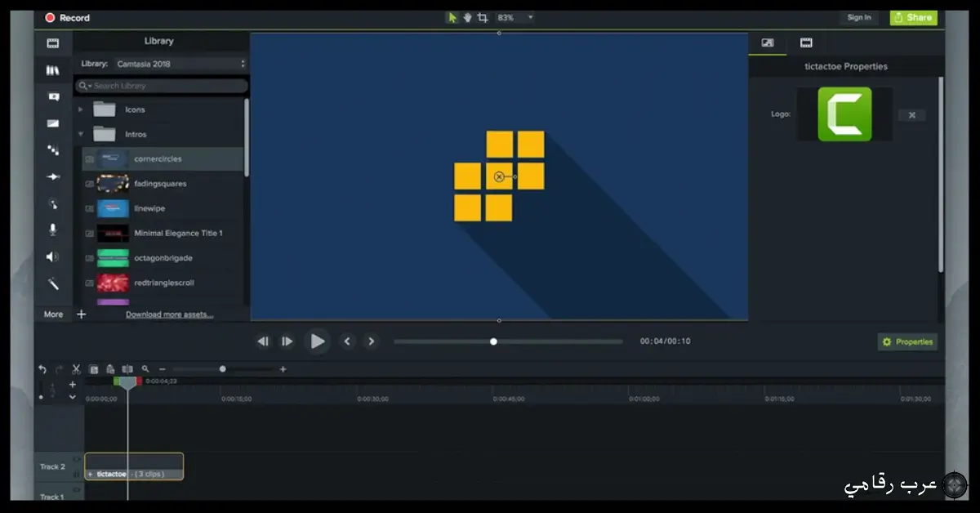Click the Cut scissors icon in the timeline toolbar
980x513 pixels.
(x=76, y=369)
